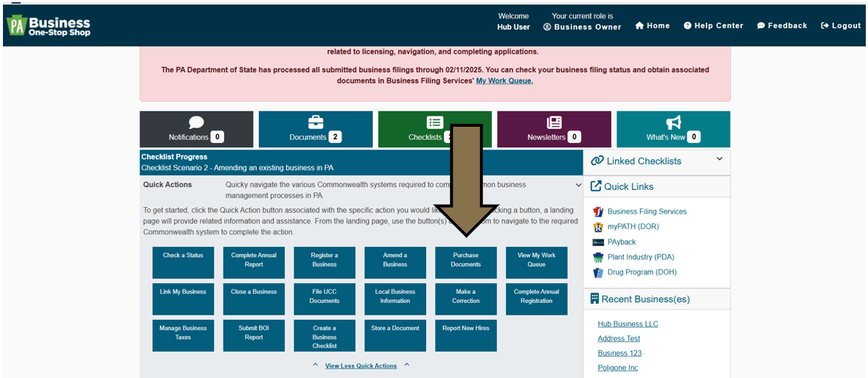Open the PAyback quick link
This screenshot has width=868, height=378.
pos(622,242)
